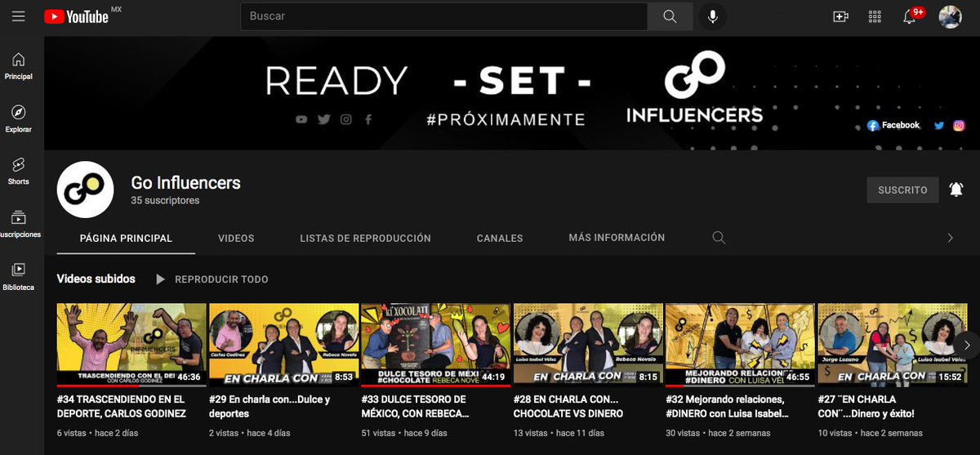Click the Go Influencers channel avatar

coord(85,190)
